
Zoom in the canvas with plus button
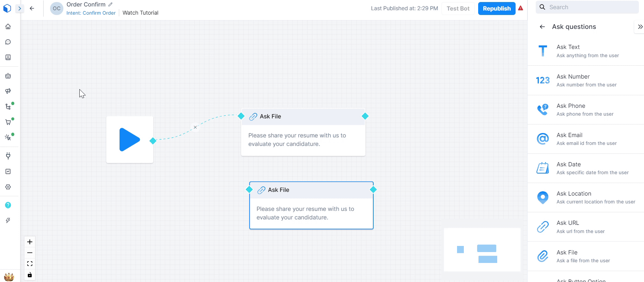(30, 242)
